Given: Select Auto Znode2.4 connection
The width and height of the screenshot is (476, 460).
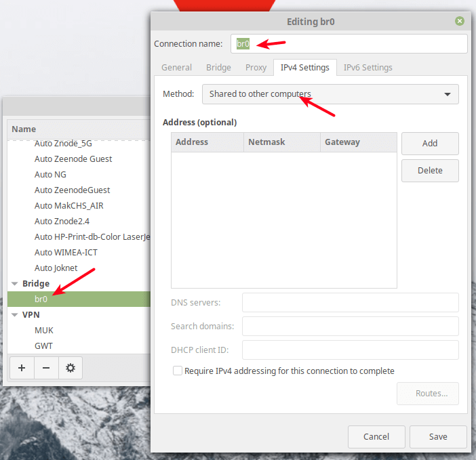Looking at the screenshot, I should click(79, 222).
